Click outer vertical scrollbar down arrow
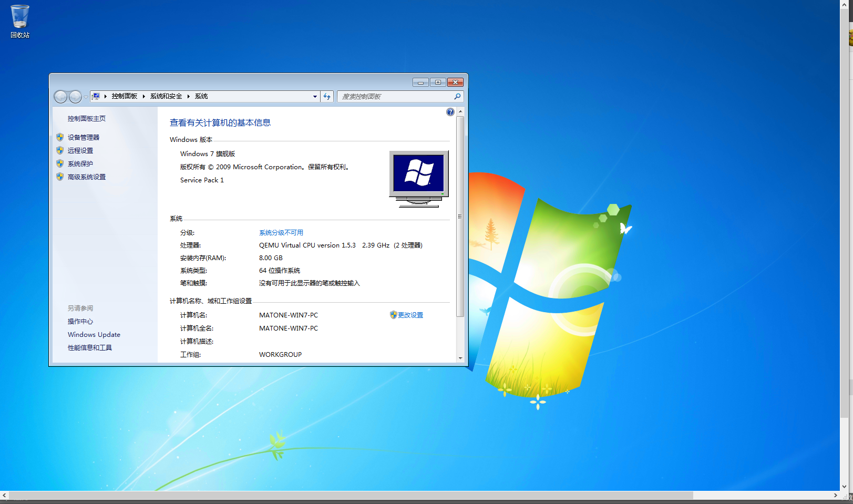853x504 pixels. click(x=844, y=487)
